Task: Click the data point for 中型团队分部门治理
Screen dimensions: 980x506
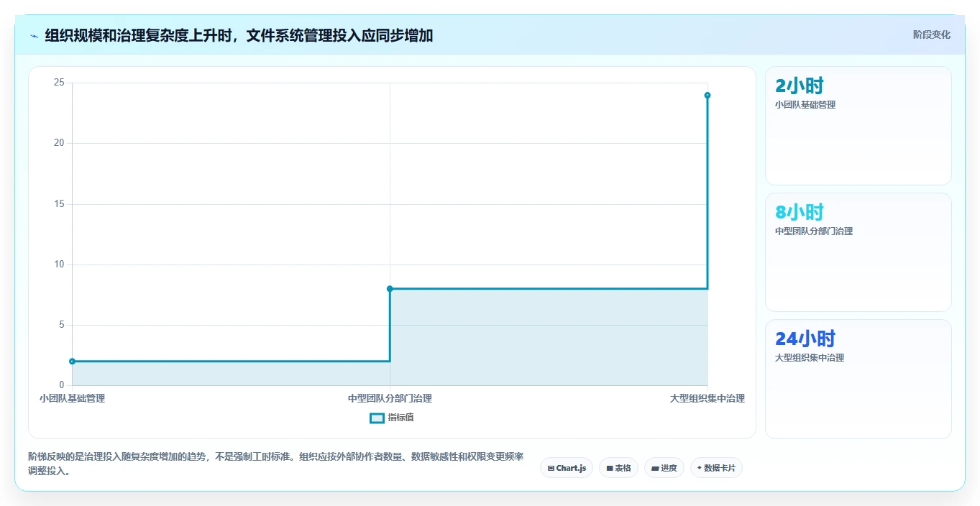Action: (x=390, y=288)
